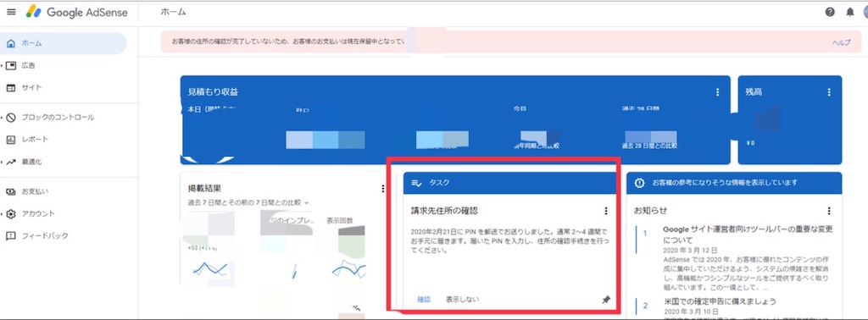
Task: Open 残高 card three-dot menu
Action: [x=829, y=92]
